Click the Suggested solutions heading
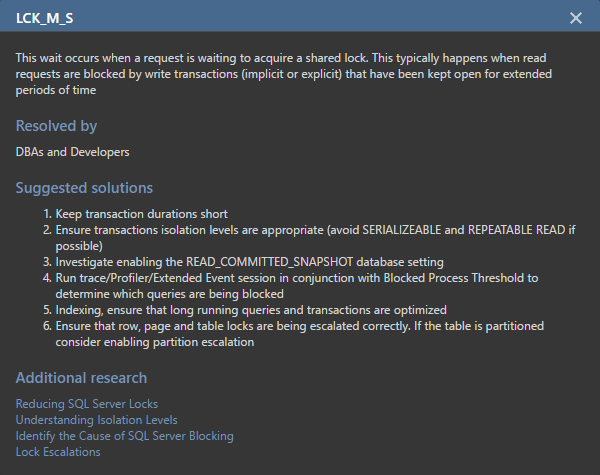Viewport: 600px width, 475px height. click(84, 188)
